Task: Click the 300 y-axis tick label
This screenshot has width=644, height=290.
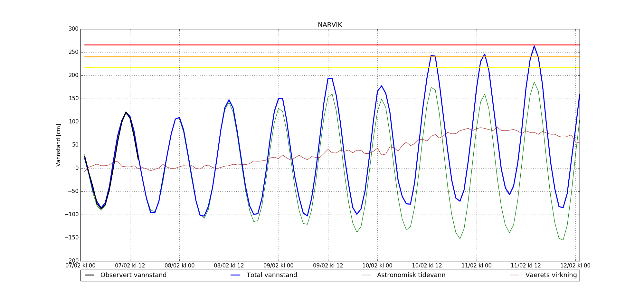Action: point(73,29)
